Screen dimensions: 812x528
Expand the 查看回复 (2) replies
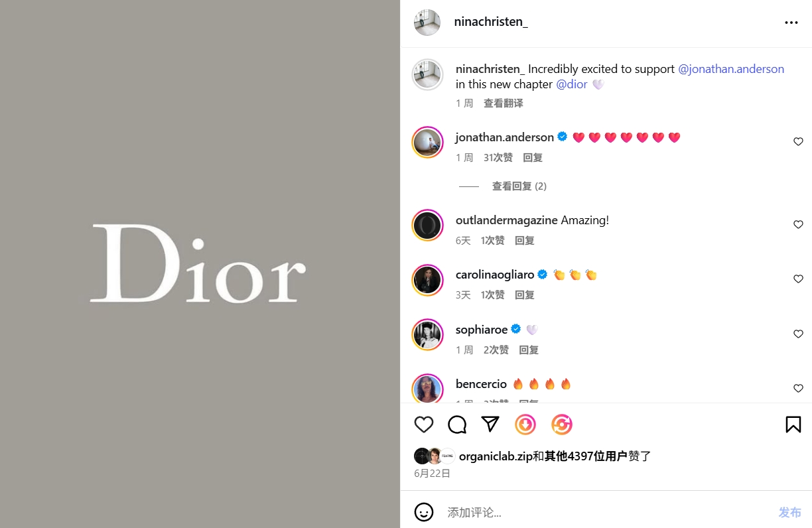519,186
